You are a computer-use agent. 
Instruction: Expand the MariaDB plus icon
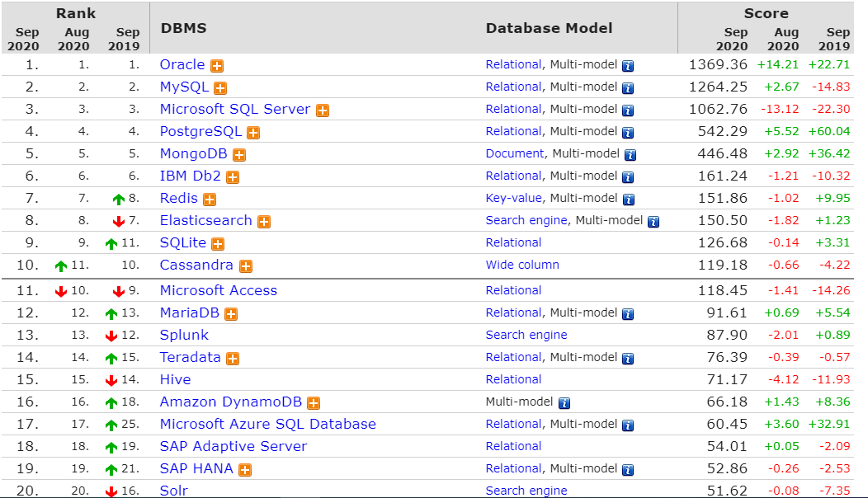[x=231, y=314]
